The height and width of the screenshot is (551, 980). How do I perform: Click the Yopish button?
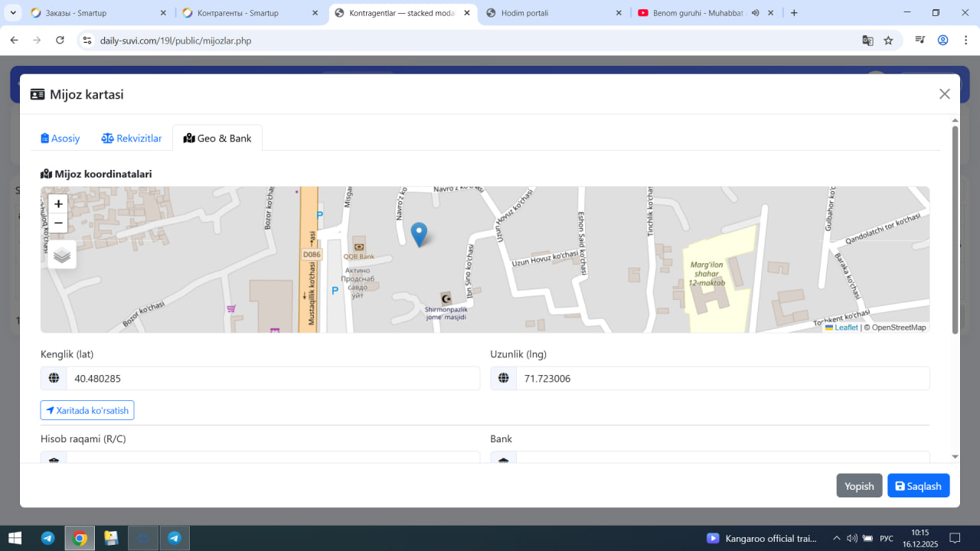click(859, 486)
